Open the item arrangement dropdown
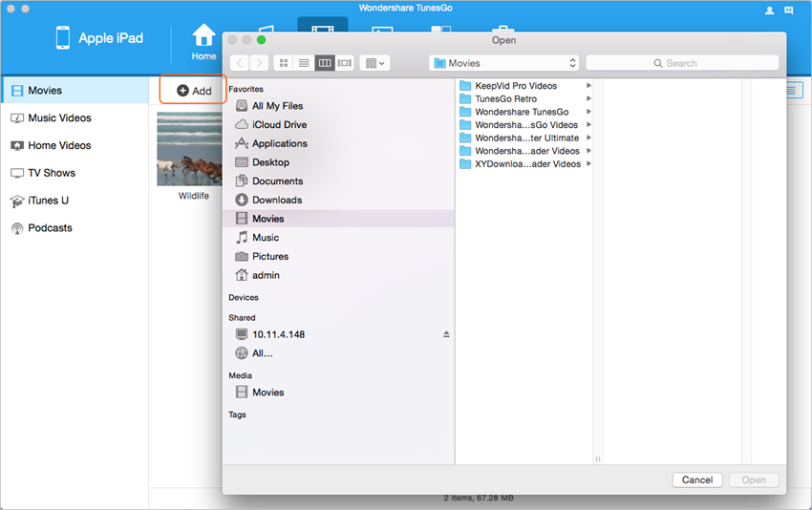The height and width of the screenshot is (510, 812). 374,63
